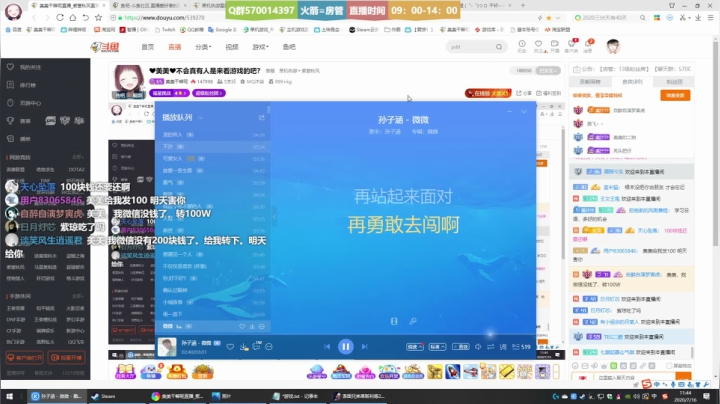Screen dimensions: 720x404
Task: Open comments for the playing song
Action: (x=257, y=346)
